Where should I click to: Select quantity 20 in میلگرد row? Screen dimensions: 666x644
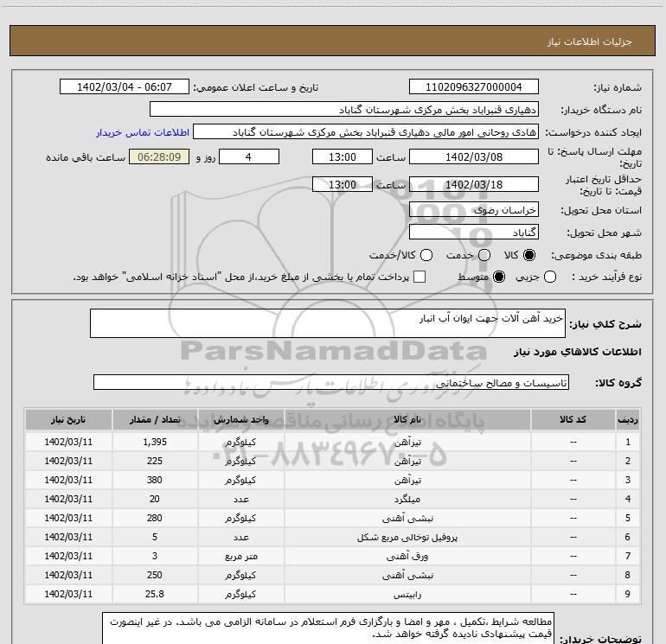pos(155,500)
